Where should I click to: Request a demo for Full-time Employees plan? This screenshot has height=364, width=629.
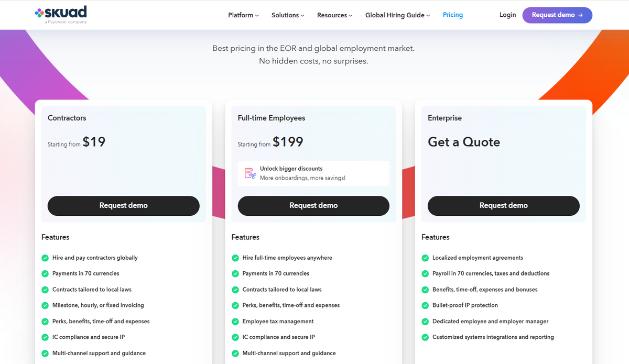(313, 206)
